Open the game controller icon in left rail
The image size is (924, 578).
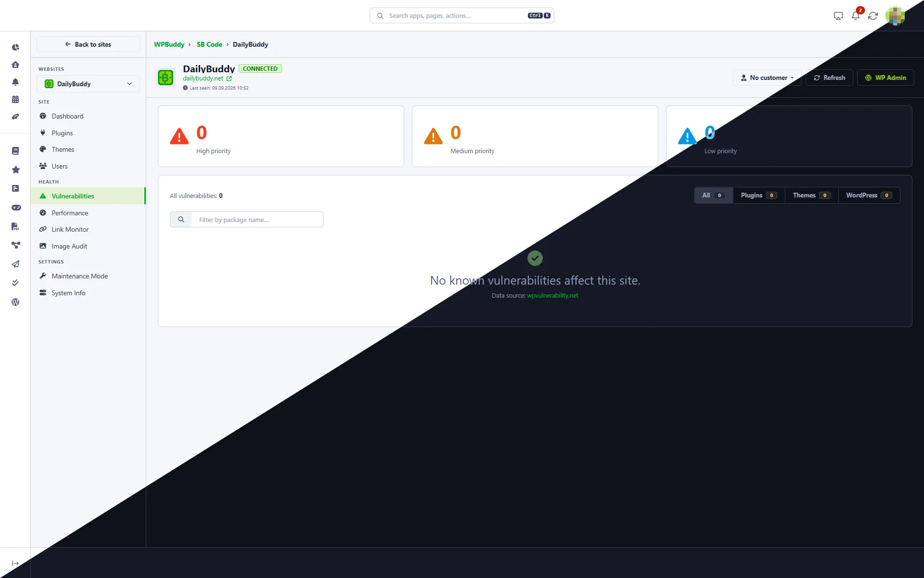coord(16,208)
